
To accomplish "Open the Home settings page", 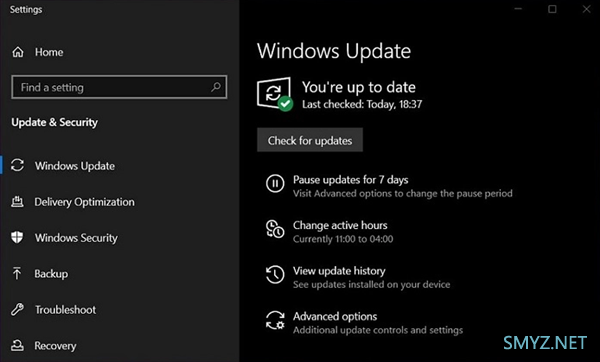I will 49,52.
